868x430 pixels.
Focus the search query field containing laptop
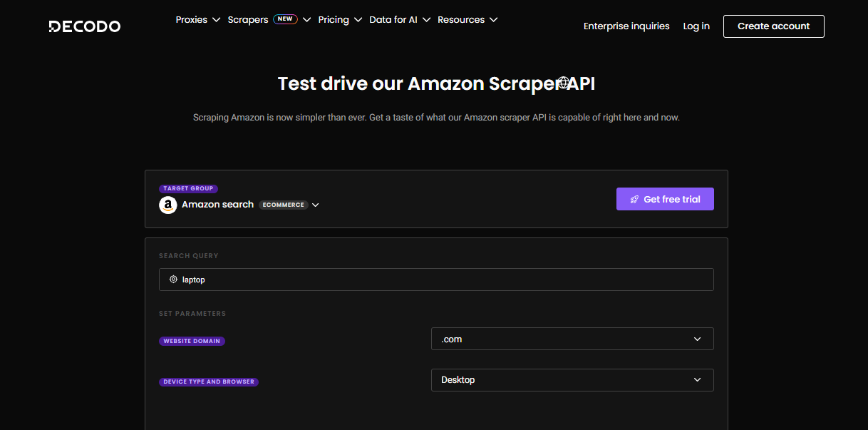coord(436,280)
